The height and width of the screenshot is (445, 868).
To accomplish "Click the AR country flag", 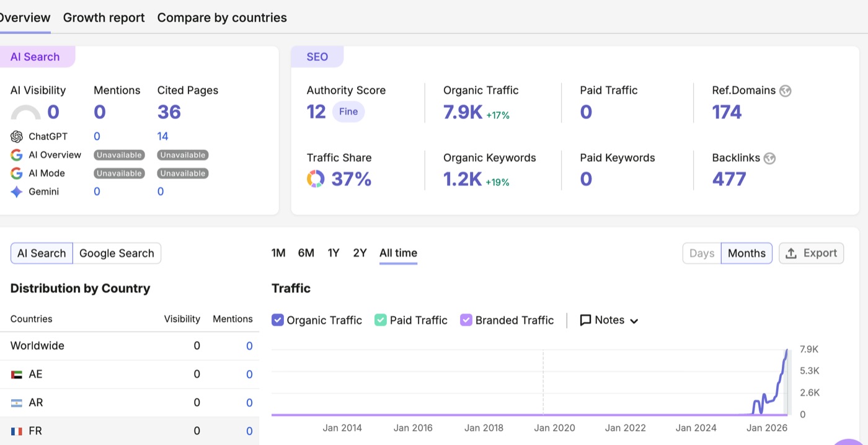I will [x=17, y=403].
